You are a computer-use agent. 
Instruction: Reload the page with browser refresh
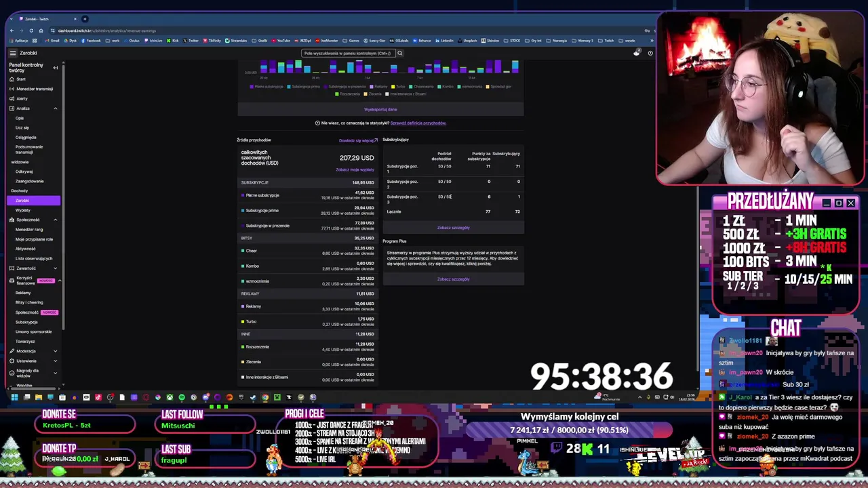[33, 30]
